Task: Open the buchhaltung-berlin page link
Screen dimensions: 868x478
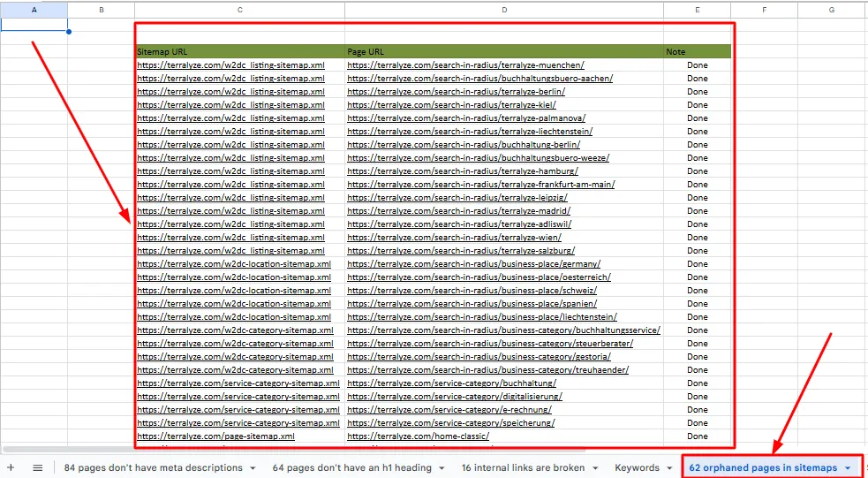Action: pos(464,145)
